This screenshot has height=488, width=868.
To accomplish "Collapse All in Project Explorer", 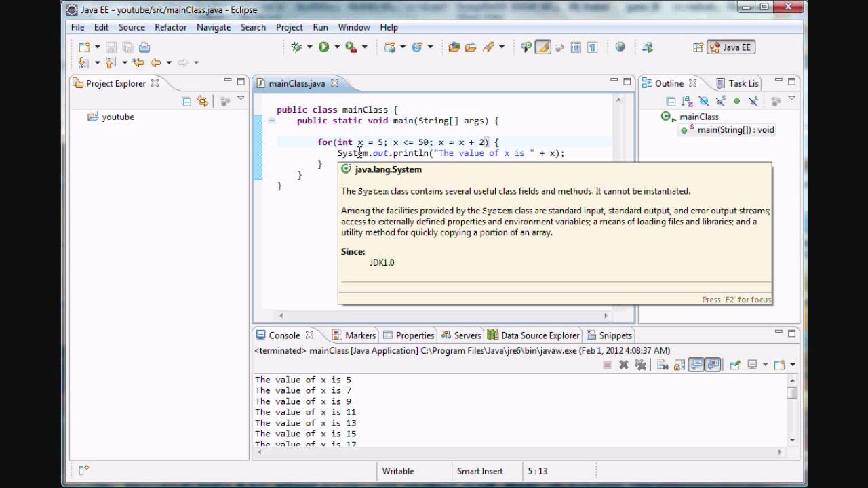I will (186, 101).
